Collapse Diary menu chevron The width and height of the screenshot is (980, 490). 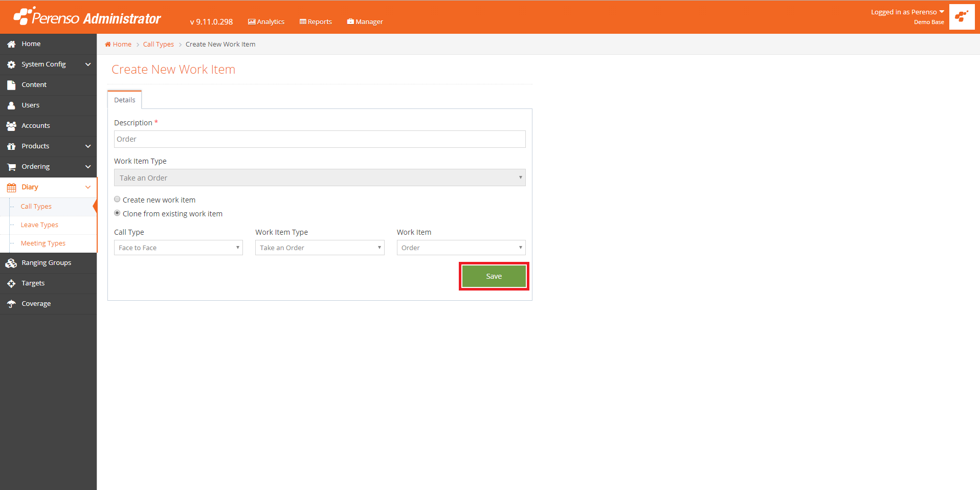click(x=88, y=187)
